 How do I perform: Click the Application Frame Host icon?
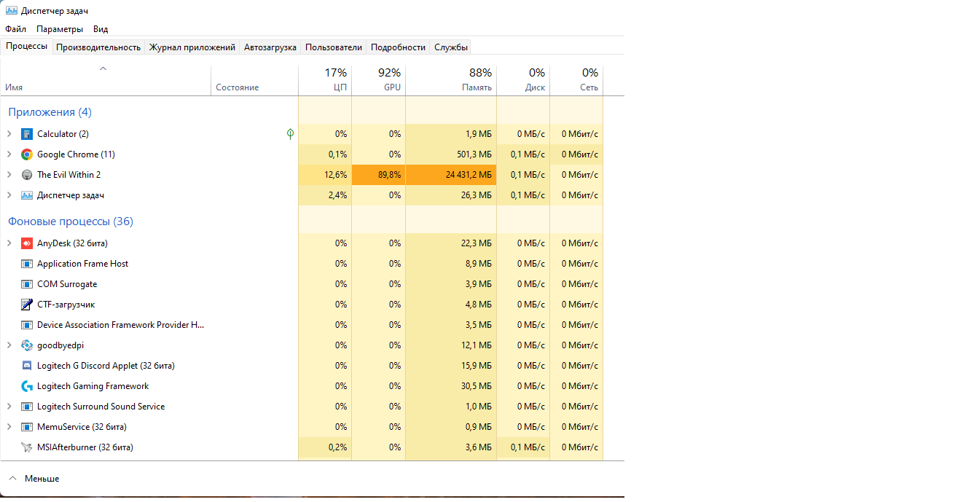27,264
